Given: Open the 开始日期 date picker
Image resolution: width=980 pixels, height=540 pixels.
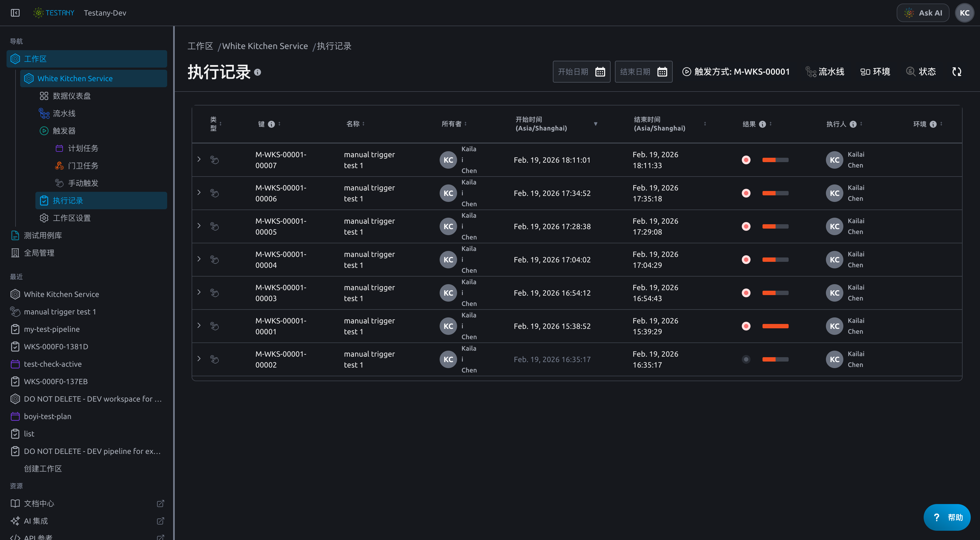Looking at the screenshot, I should pyautogui.click(x=581, y=72).
